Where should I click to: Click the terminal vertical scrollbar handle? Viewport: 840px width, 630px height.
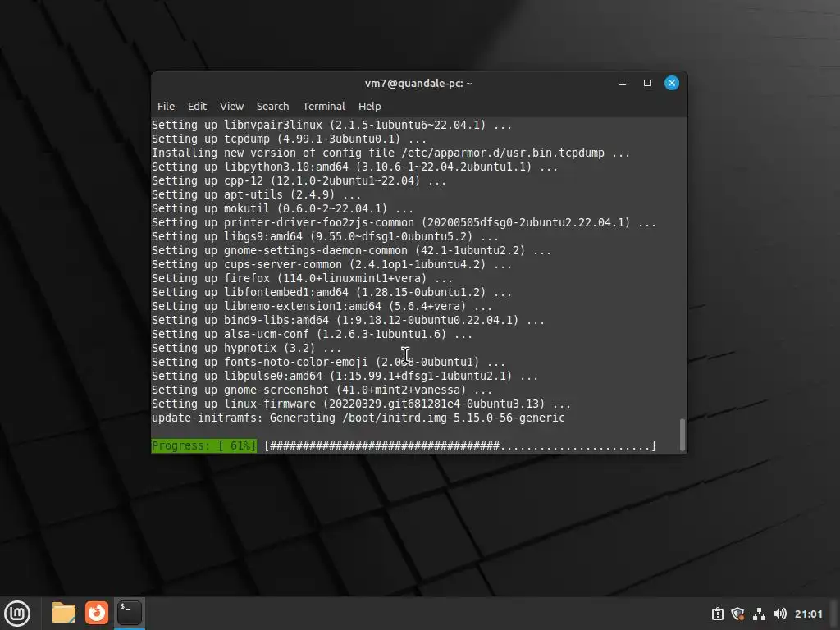click(682, 435)
